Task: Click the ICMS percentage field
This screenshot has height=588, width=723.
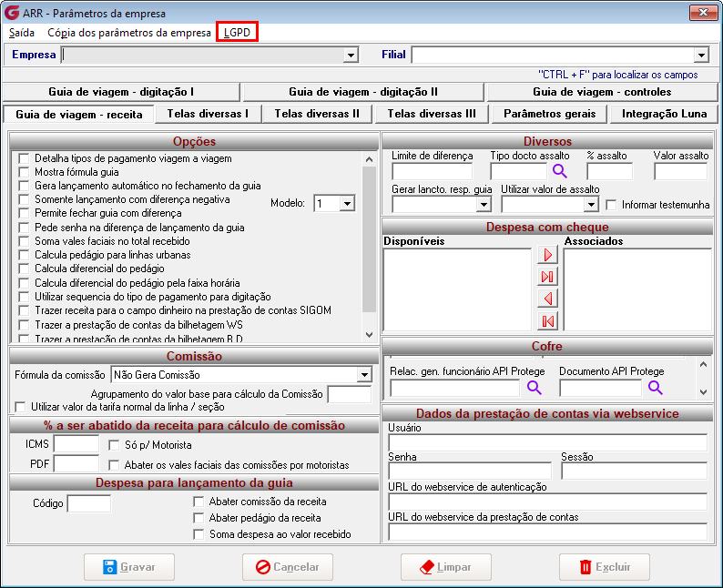Action: [76, 444]
